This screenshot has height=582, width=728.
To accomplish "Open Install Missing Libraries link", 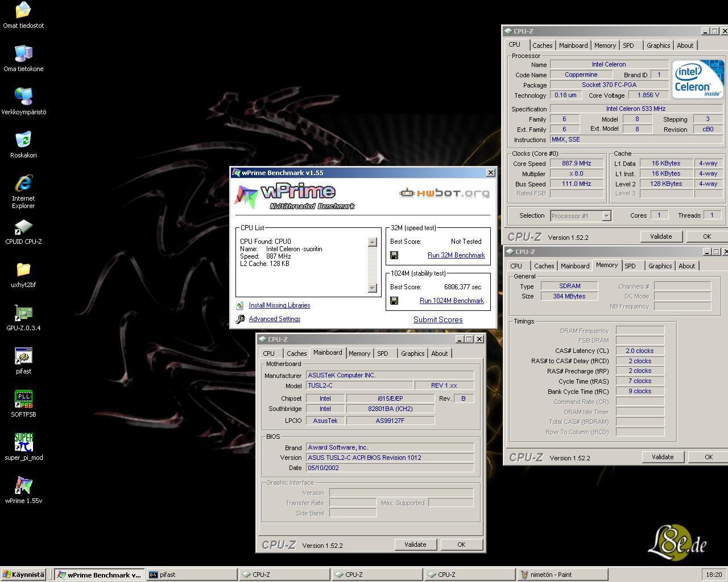I will point(279,305).
